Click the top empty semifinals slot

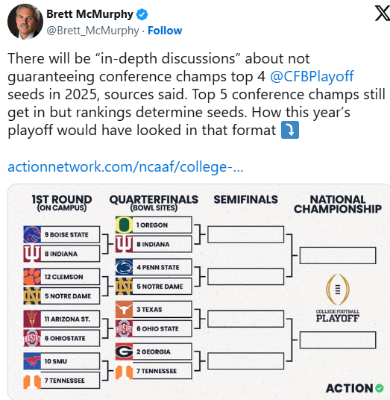246,234
